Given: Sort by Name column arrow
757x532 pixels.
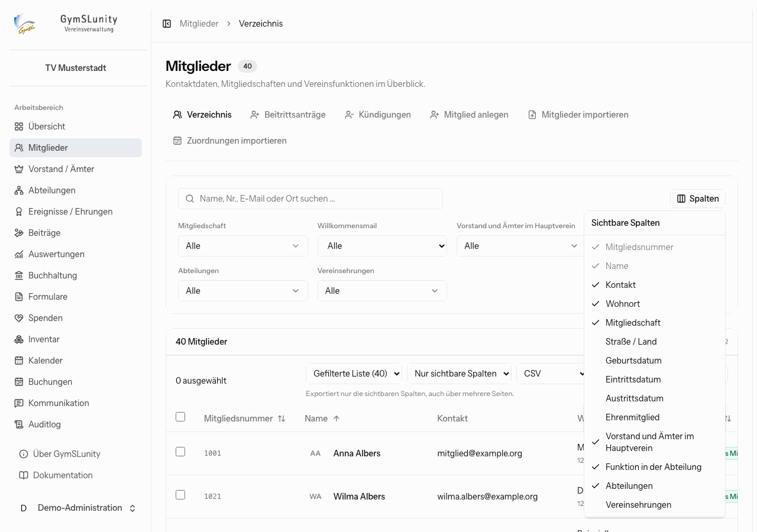Looking at the screenshot, I should pos(337,419).
